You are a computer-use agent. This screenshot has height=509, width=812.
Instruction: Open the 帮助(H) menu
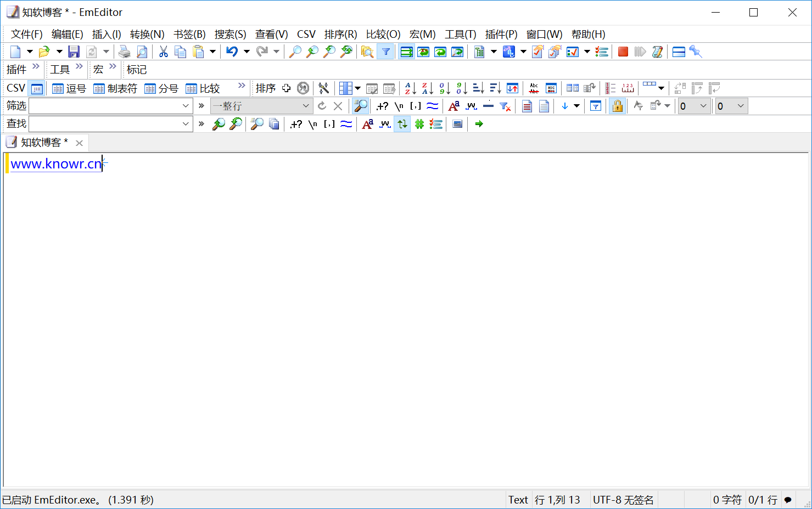[589, 34]
